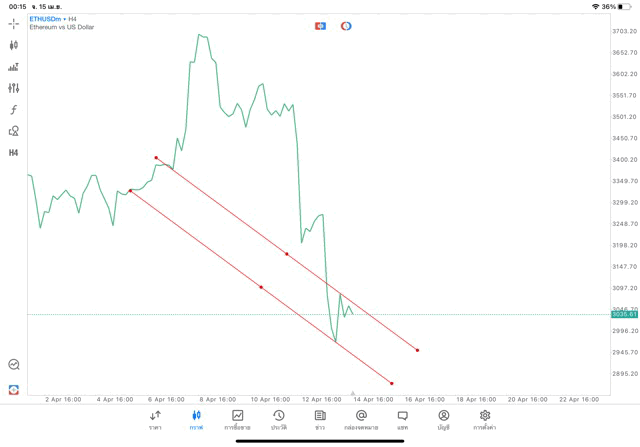The image size is (640, 447).
Task: Select upper trendline's starting anchor point
Action: (x=156, y=157)
